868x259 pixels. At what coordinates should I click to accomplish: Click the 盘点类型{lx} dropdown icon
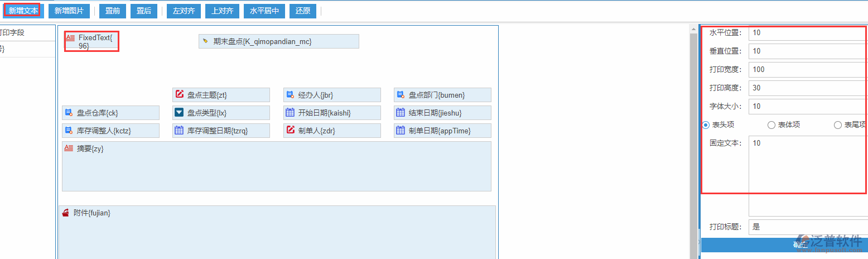179,112
